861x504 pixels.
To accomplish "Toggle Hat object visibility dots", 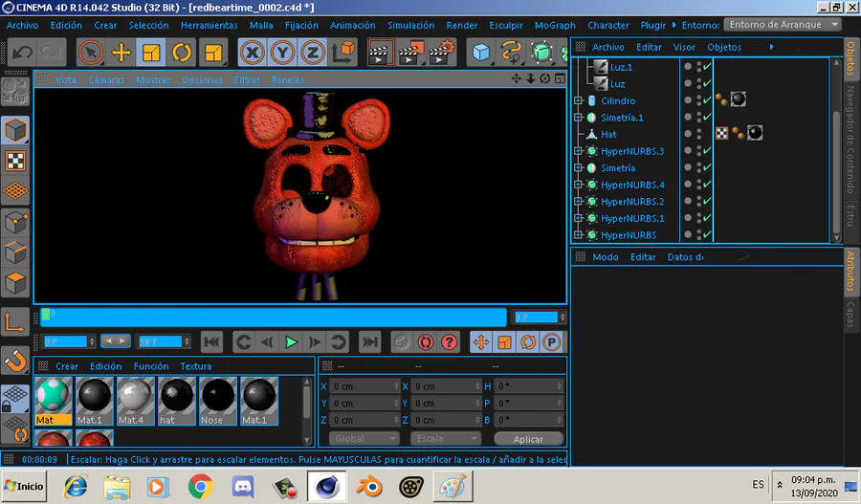I will [x=699, y=134].
